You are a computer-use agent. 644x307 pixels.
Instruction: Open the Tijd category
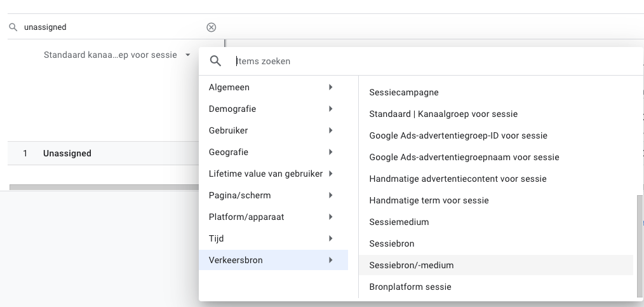(273, 238)
